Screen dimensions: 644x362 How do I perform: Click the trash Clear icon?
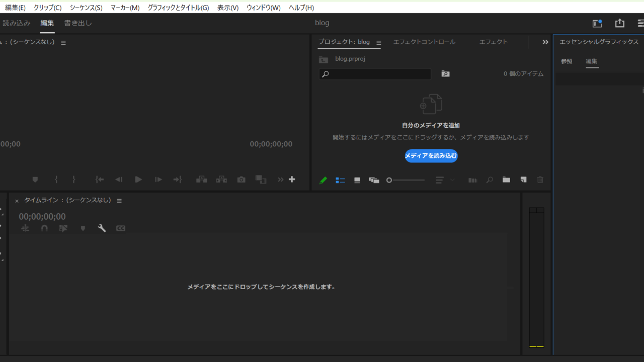pos(540,180)
